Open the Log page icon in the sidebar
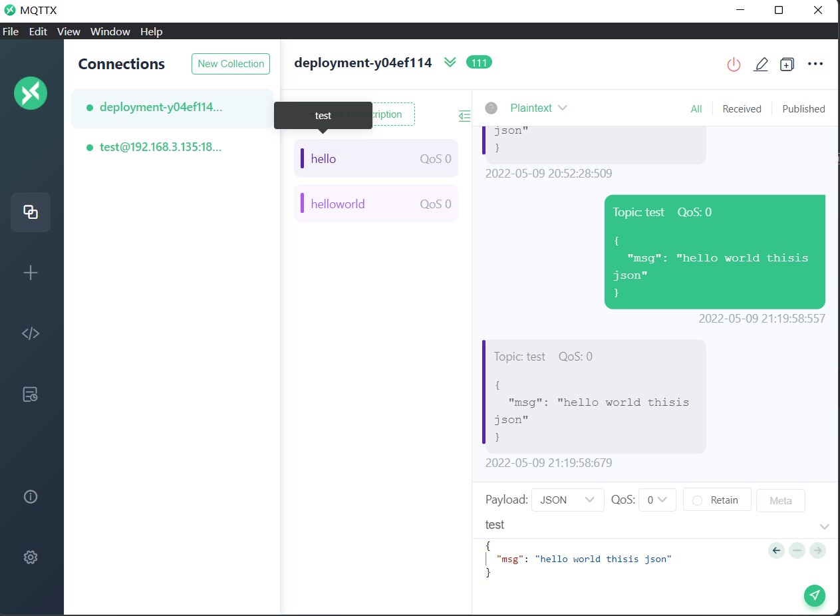Image resolution: width=840 pixels, height=616 pixels. 31,394
